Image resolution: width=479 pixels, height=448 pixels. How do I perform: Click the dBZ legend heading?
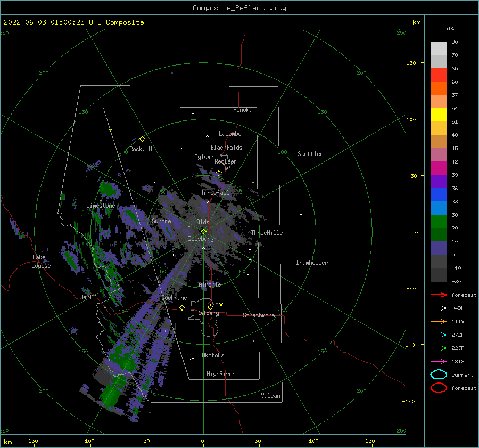click(x=451, y=28)
